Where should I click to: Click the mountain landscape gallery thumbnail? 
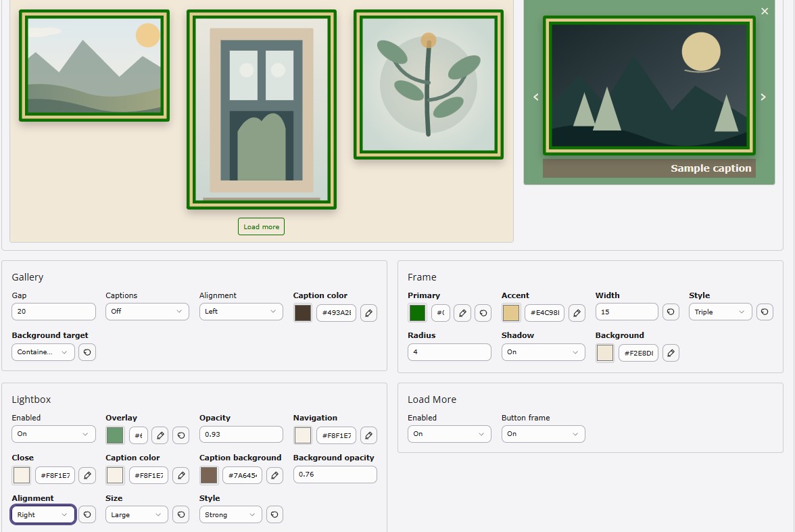click(x=95, y=66)
